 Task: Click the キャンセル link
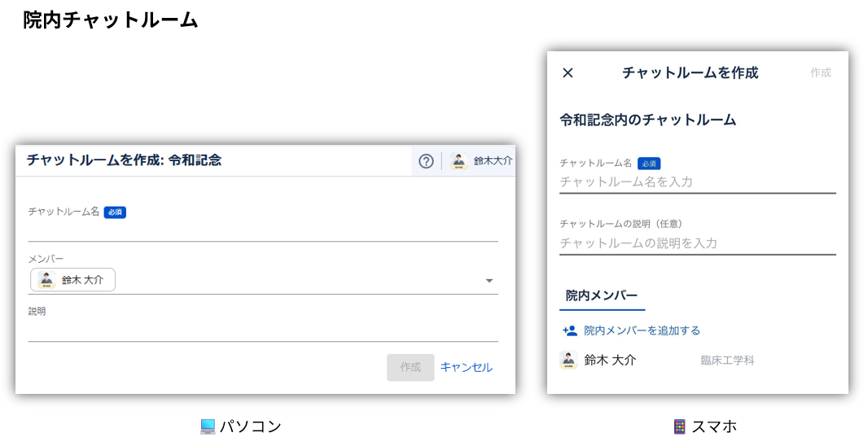(x=466, y=367)
